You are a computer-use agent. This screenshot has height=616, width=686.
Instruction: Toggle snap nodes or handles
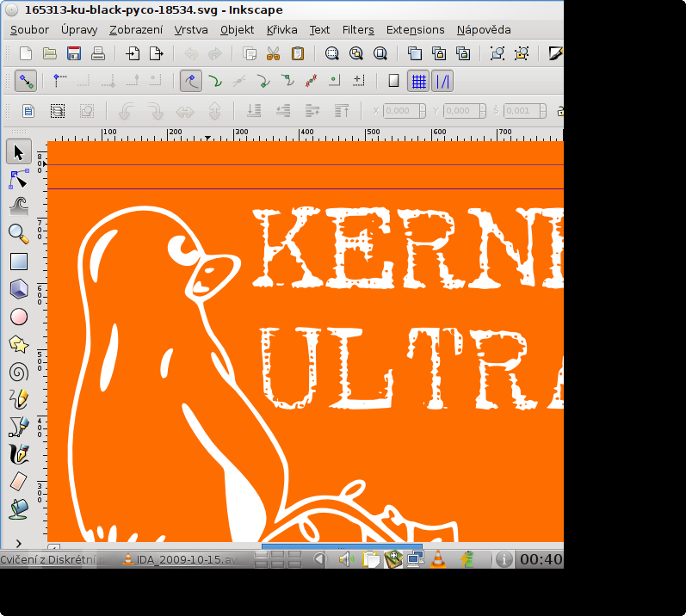coord(191,82)
